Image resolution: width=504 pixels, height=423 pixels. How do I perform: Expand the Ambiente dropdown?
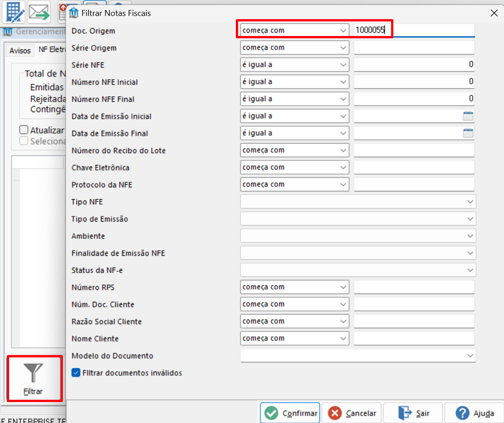click(358, 236)
